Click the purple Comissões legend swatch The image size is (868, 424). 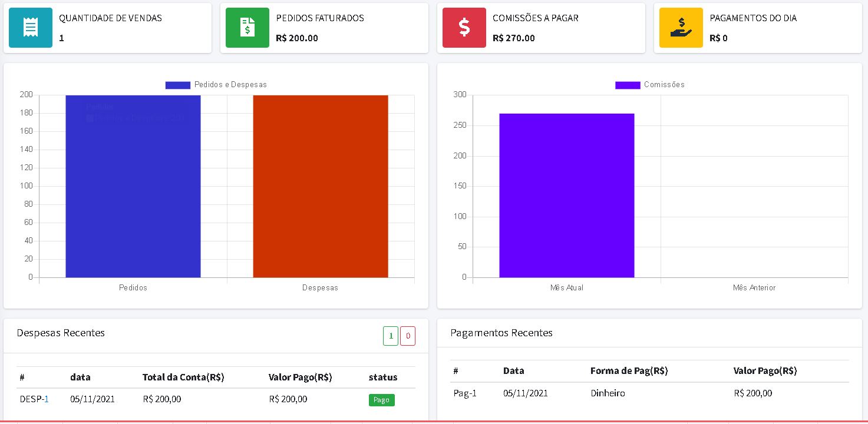pyautogui.click(x=628, y=85)
